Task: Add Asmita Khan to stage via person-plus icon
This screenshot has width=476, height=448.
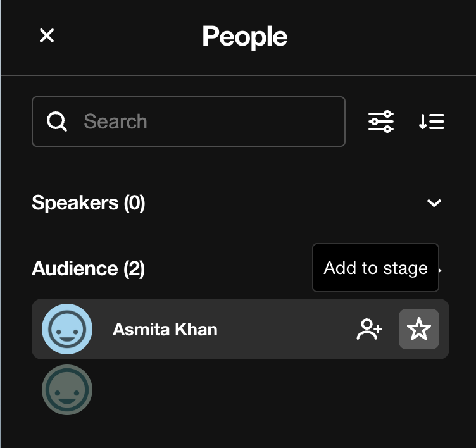Action: click(369, 329)
